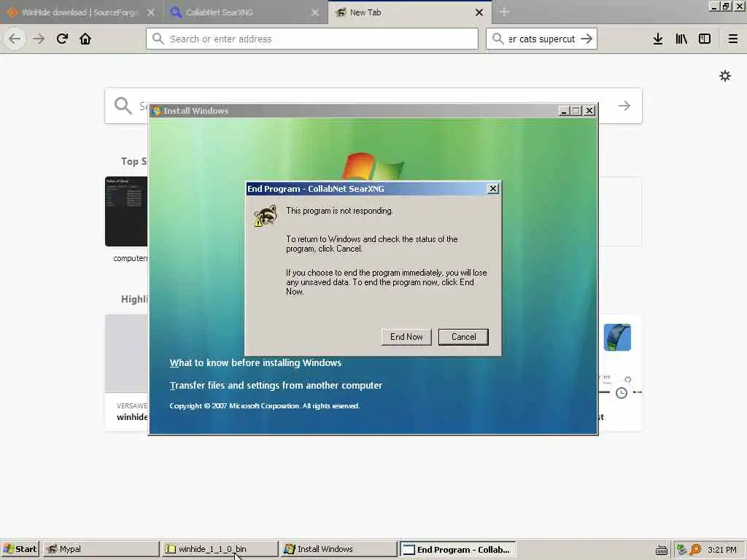
Task: Switch to CollabNet SearXNG tab
Action: click(246, 12)
